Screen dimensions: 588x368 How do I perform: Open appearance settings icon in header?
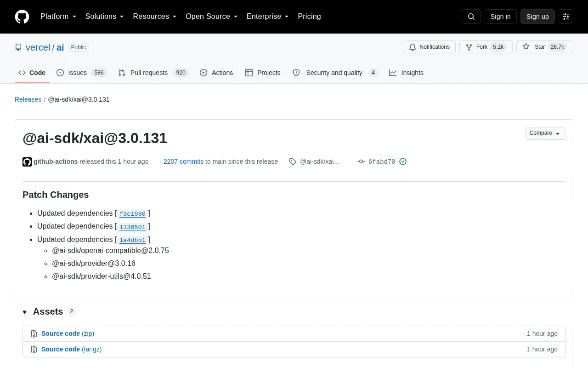[x=566, y=17]
